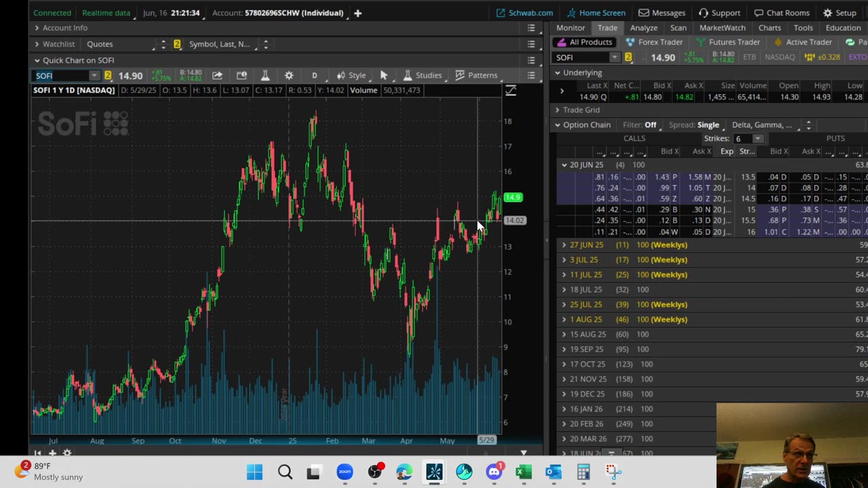Select the Futures Trader sub-tab

pyautogui.click(x=728, y=42)
